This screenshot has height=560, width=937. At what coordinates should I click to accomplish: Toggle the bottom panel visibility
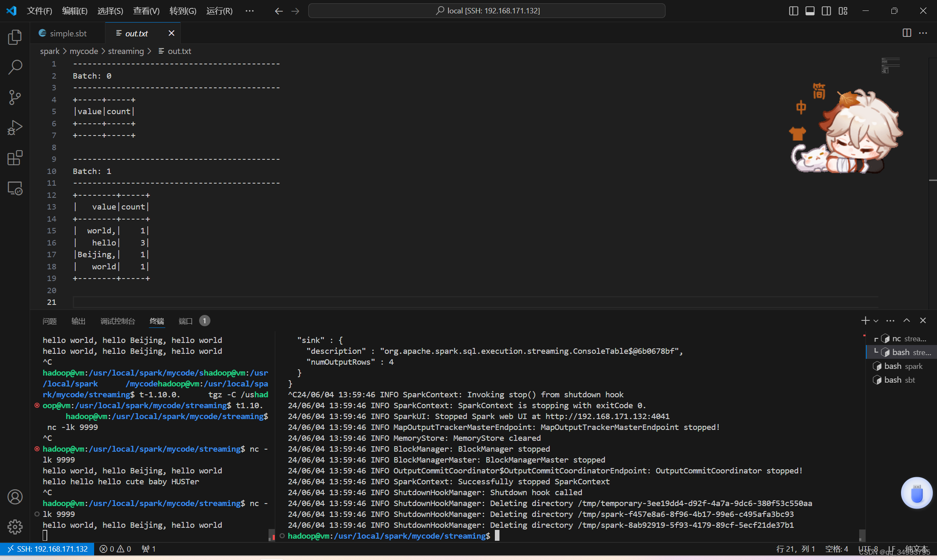click(810, 11)
